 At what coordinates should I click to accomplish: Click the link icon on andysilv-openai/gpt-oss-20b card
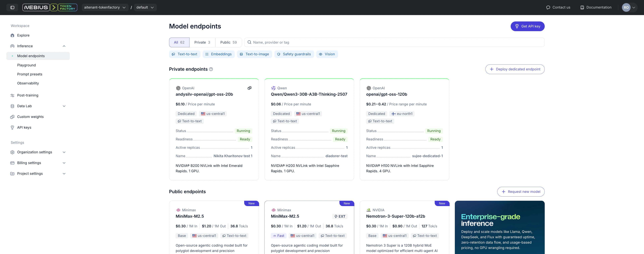(250, 88)
